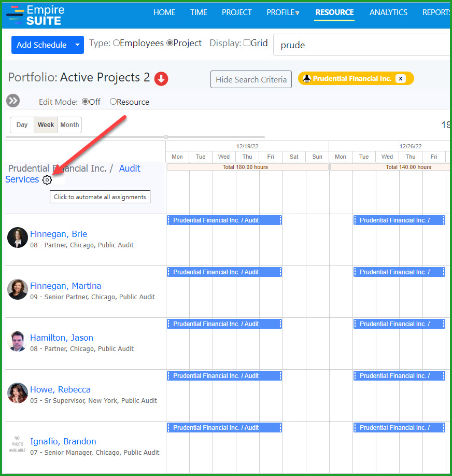Viewport: 452px width, 476px height.
Task: Click 'Total 180.00 hours' summary bar
Action: click(248, 167)
